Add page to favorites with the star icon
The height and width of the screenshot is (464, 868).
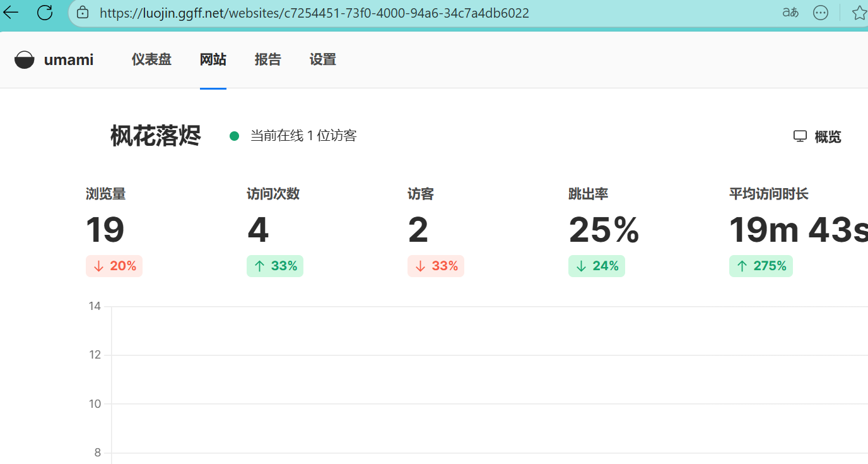859,13
